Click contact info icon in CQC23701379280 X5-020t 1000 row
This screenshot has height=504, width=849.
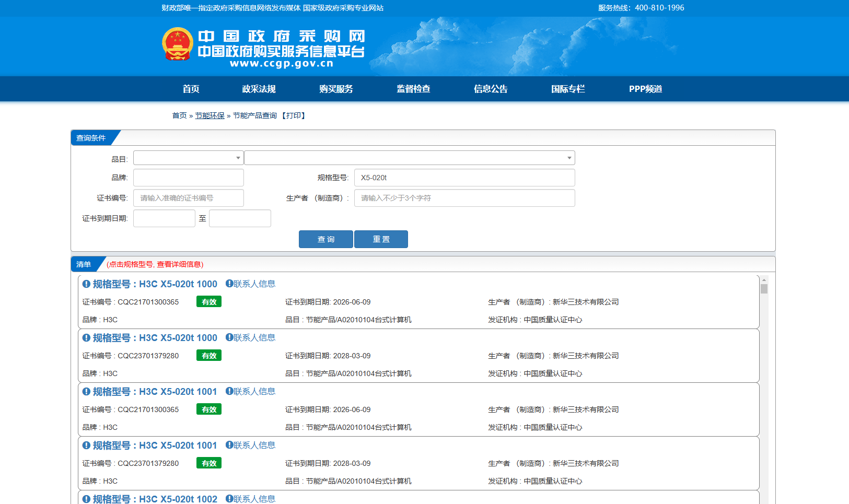click(x=229, y=337)
